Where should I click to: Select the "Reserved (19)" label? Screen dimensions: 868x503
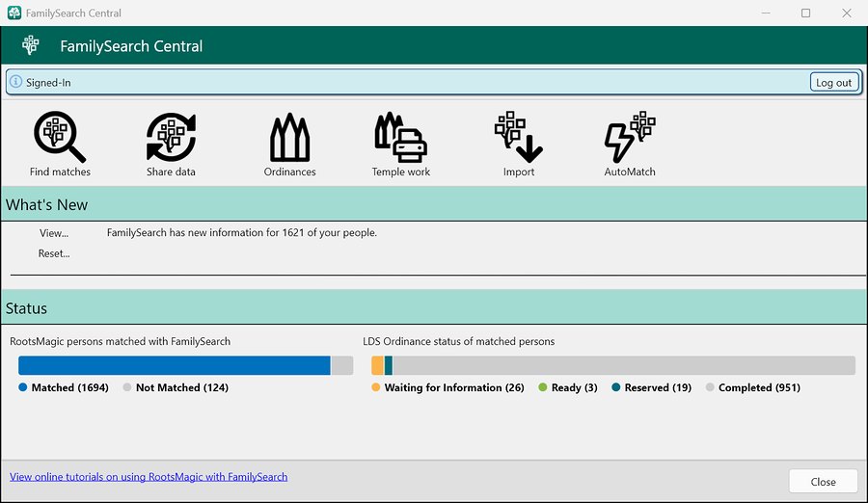click(658, 387)
